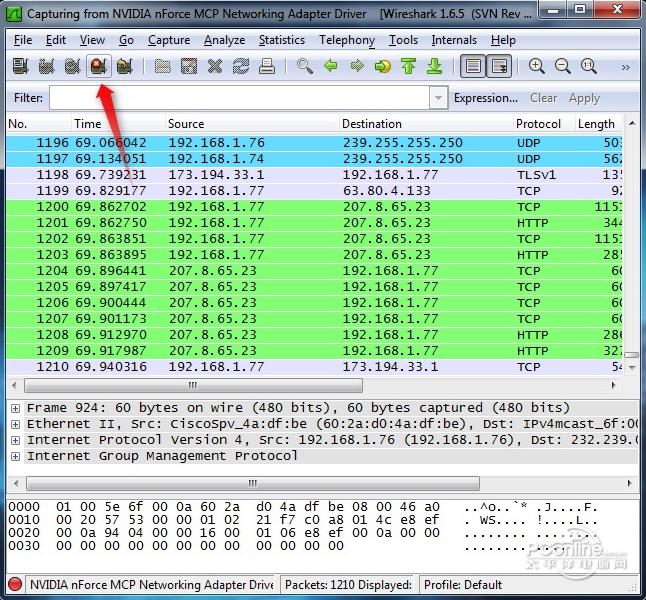
Task: Open the Filter history dropdown arrow
Action: (438, 98)
